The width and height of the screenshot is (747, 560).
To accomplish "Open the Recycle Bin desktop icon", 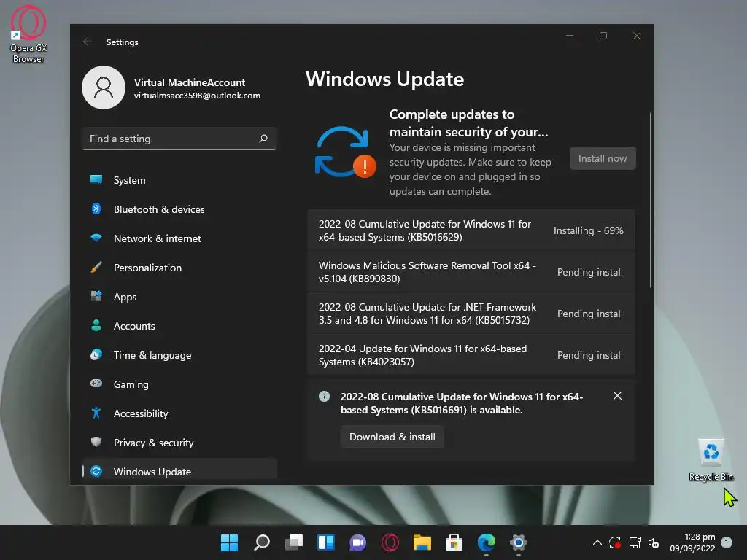I will pyautogui.click(x=711, y=460).
